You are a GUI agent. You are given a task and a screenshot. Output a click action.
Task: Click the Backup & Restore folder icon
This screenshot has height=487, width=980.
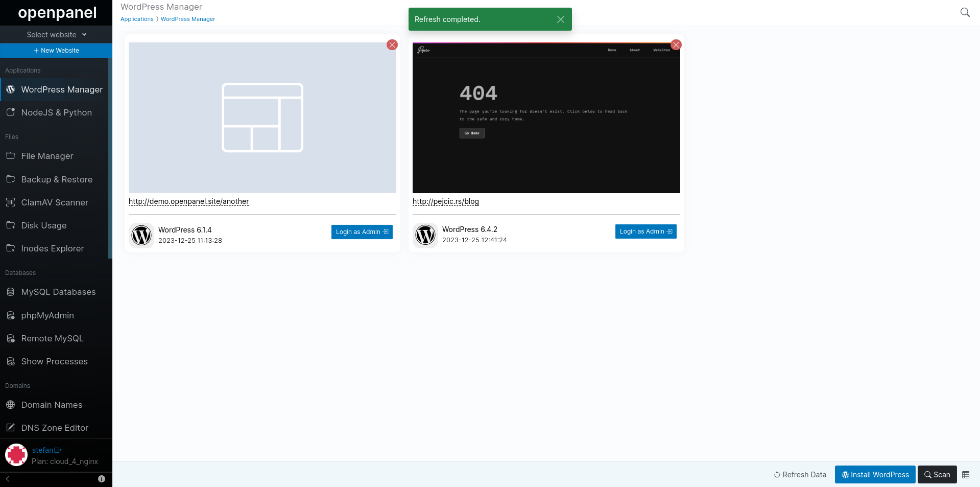tap(10, 179)
